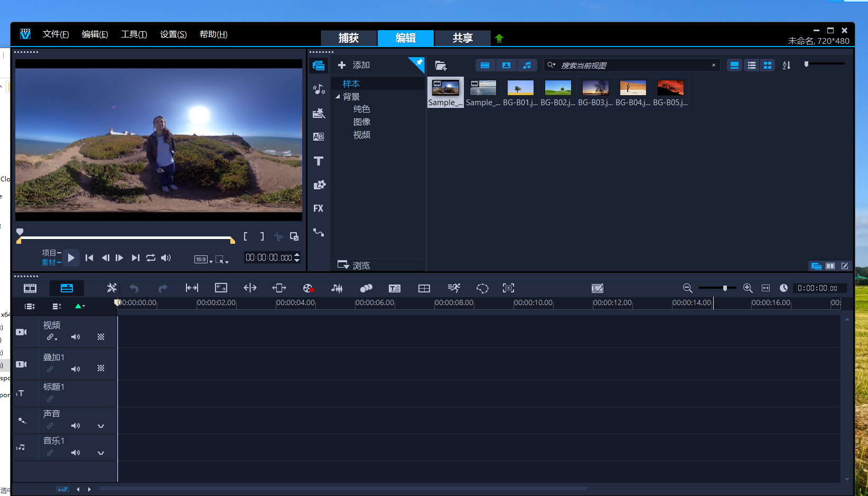Select the BG-B05 sunset thumbnail
The height and width of the screenshot is (496, 868).
point(670,88)
